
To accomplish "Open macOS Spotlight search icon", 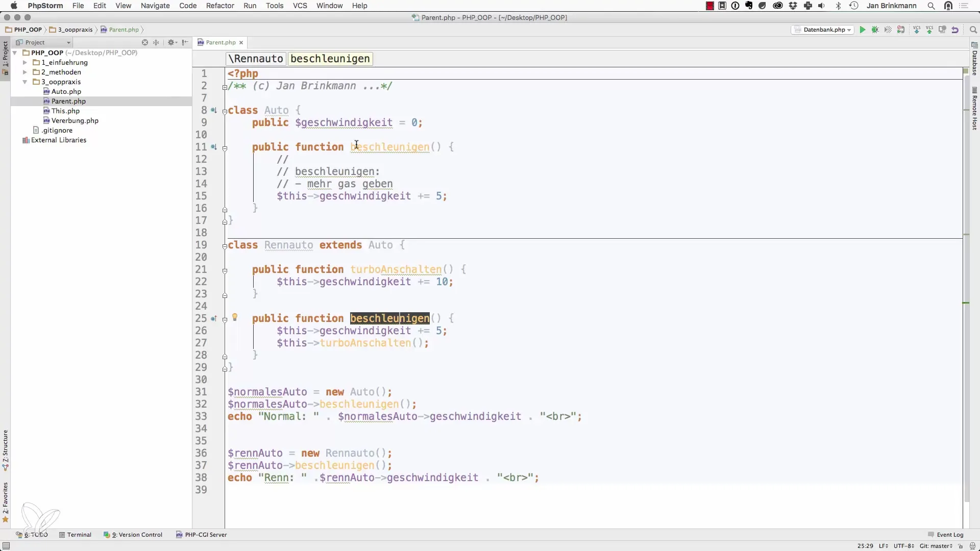I will (931, 6).
